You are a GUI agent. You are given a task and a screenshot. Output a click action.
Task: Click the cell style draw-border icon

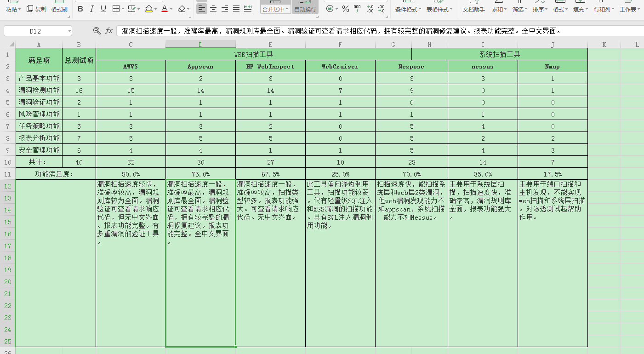click(131, 9)
